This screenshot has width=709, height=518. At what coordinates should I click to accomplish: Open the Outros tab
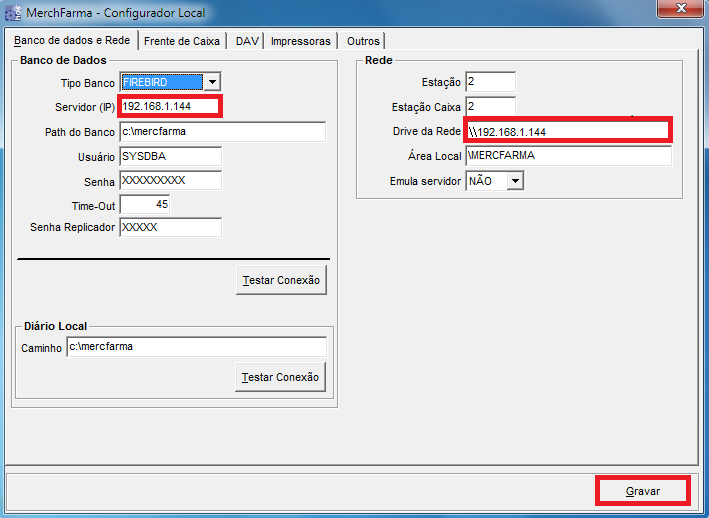pyautogui.click(x=363, y=41)
